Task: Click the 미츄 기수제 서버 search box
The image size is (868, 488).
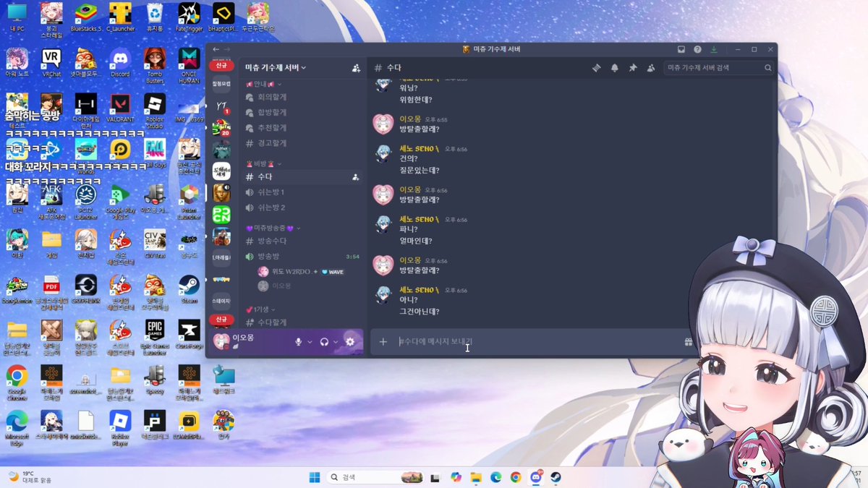Action: (x=719, y=67)
